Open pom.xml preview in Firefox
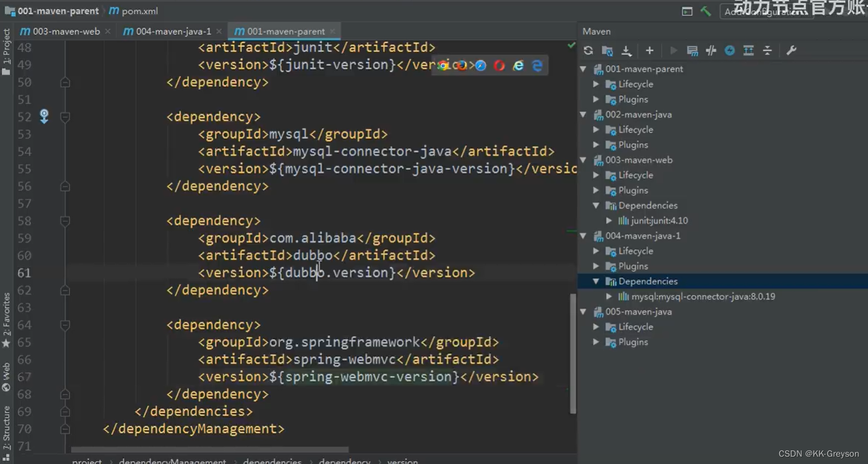This screenshot has width=868, height=464. coord(462,65)
